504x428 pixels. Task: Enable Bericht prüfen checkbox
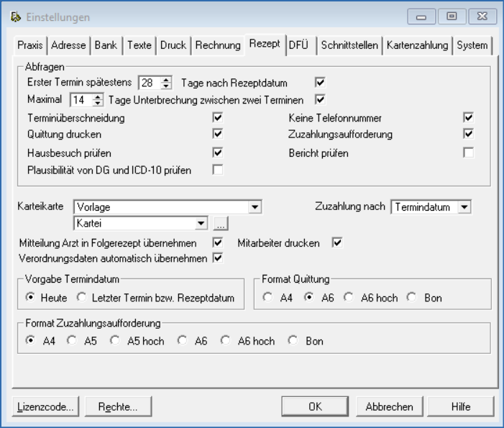[468, 152]
